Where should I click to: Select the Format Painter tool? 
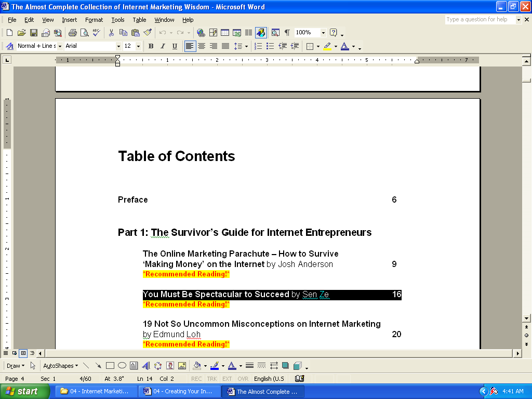point(148,33)
